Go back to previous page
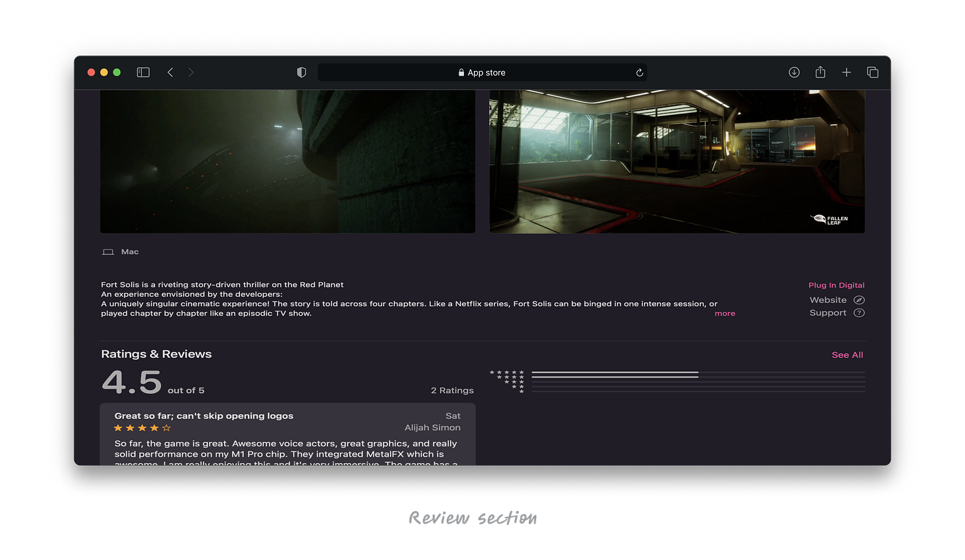The image size is (965, 560). (170, 72)
